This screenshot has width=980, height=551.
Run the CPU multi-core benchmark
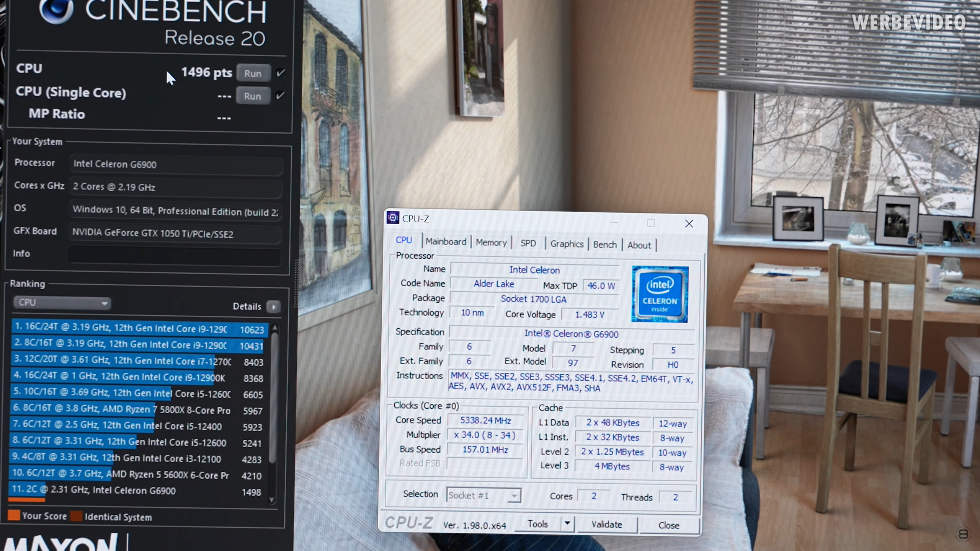click(x=253, y=73)
